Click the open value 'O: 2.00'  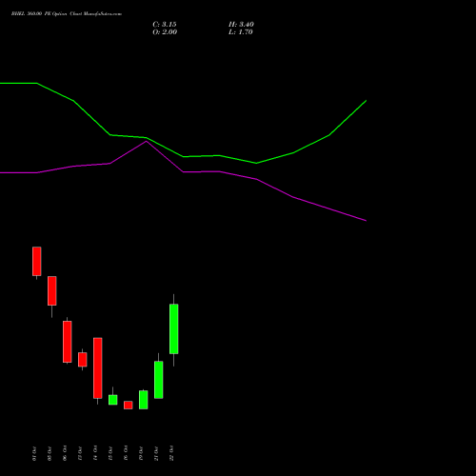pos(165,32)
